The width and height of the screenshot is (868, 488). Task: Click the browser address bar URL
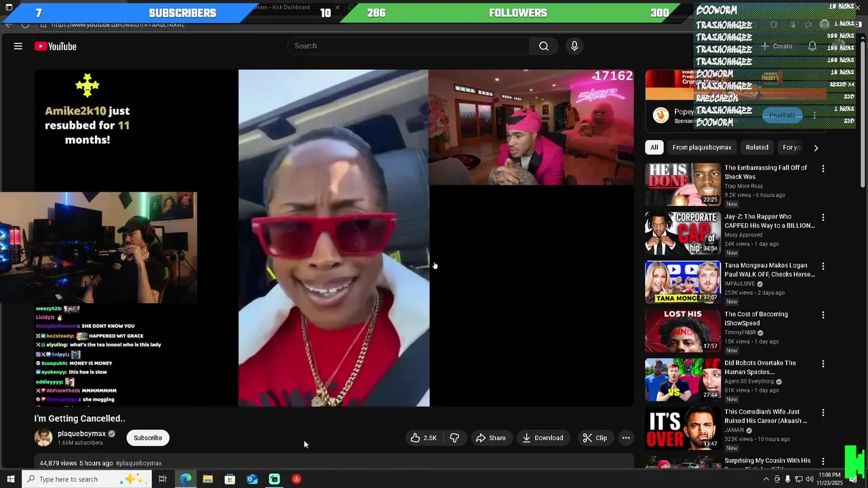(x=117, y=25)
